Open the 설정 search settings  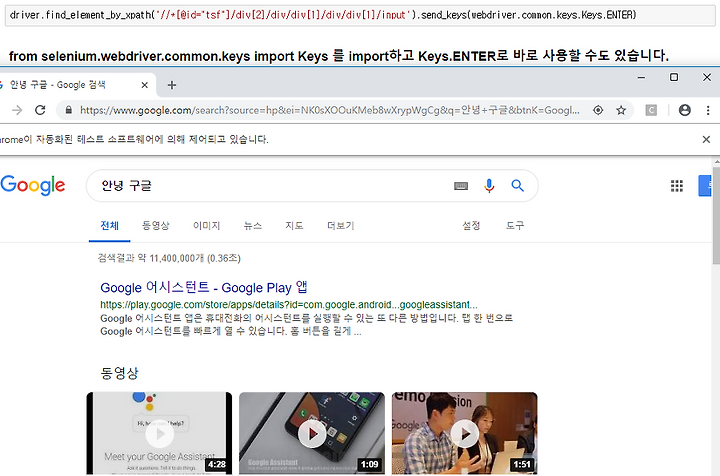tap(471, 226)
